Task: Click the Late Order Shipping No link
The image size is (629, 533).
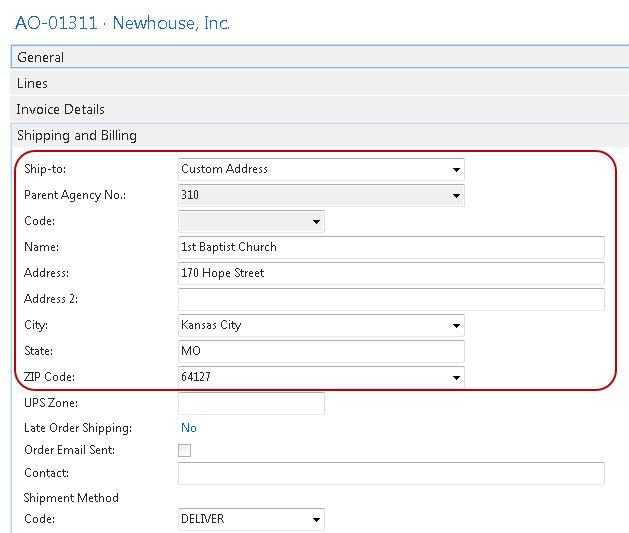Action: (x=188, y=428)
